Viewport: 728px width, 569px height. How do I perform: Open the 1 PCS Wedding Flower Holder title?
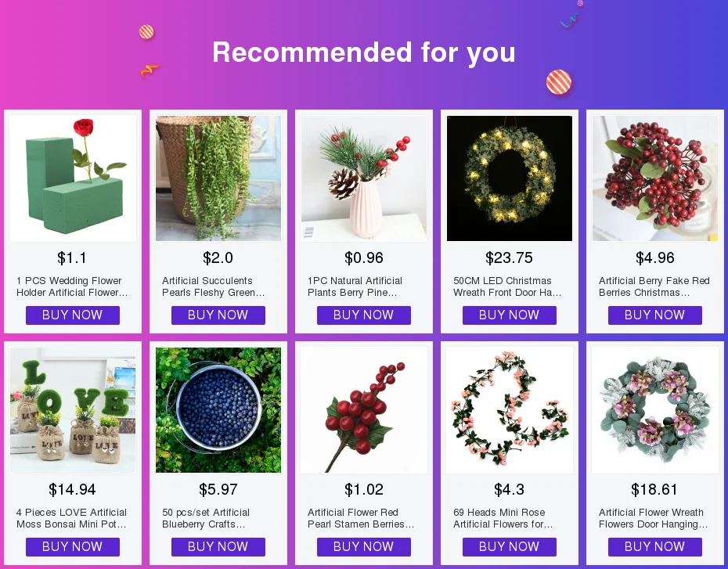click(72, 286)
